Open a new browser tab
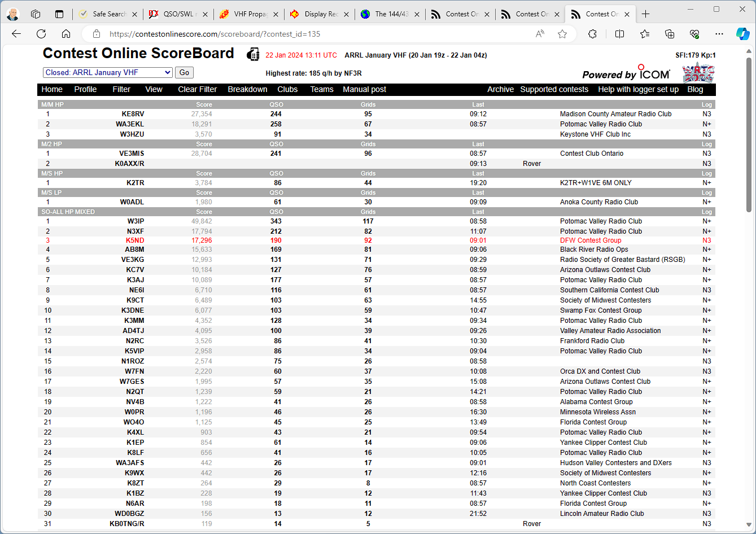Image resolution: width=756 pixels, height=534 pixels. pyautogui.click(x=645, y=14)
